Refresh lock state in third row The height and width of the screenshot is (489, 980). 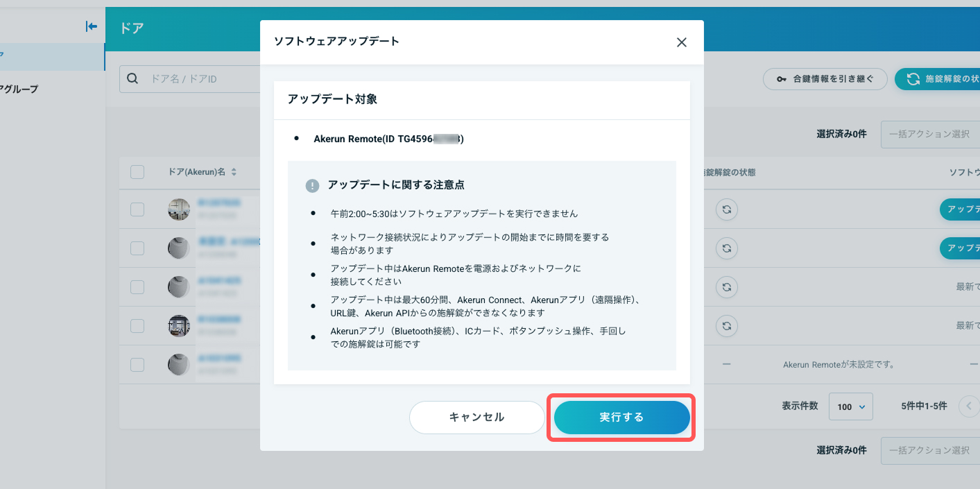pos(726,287)
